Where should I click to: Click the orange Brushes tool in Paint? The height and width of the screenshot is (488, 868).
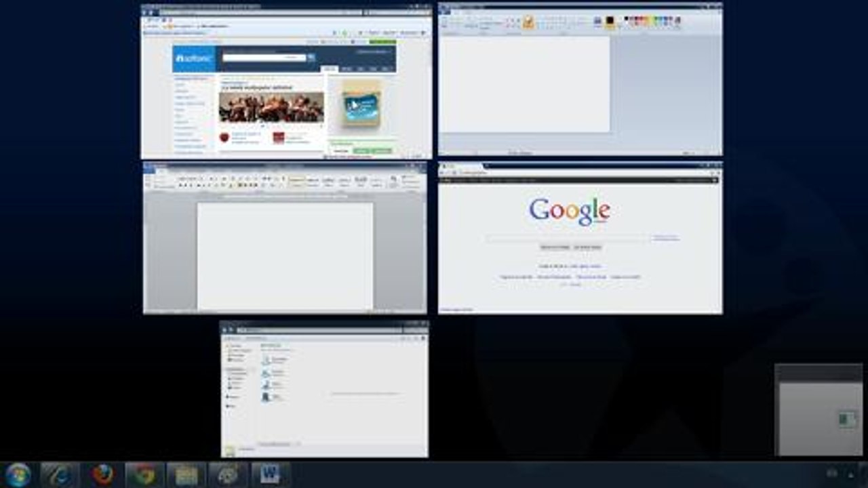pyautogui.click(x=528, y=22)
